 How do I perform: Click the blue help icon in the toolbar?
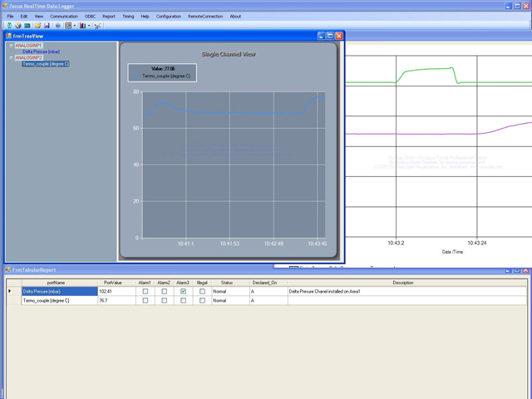[58, 26]
